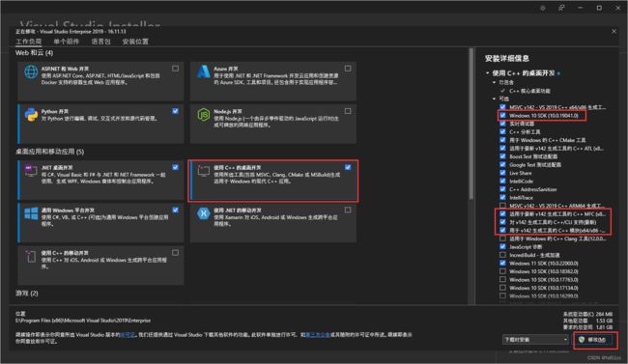
Task: Open the 下载时安装 install mode dropdown
Action: point(535,339)
